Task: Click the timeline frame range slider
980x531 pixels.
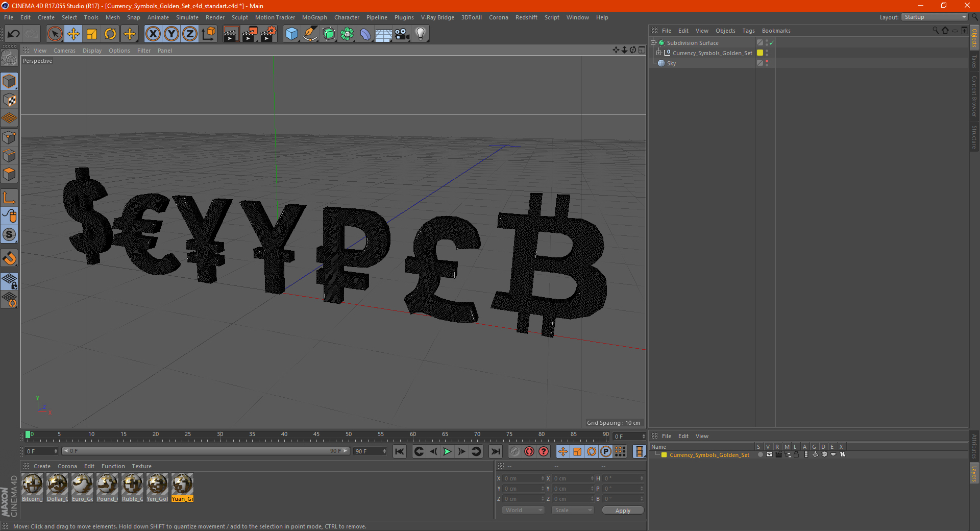Action: (206, 451)
